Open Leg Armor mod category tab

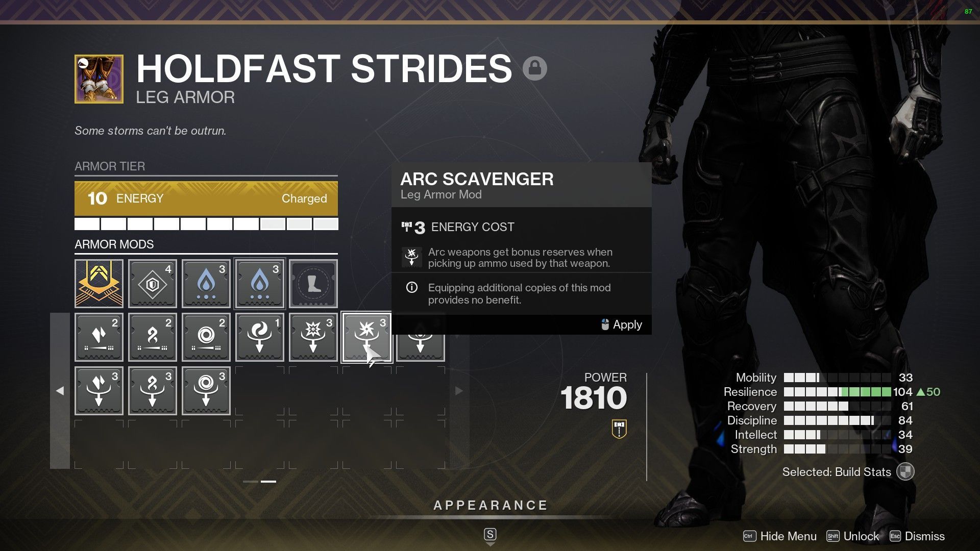click(314, 284)
